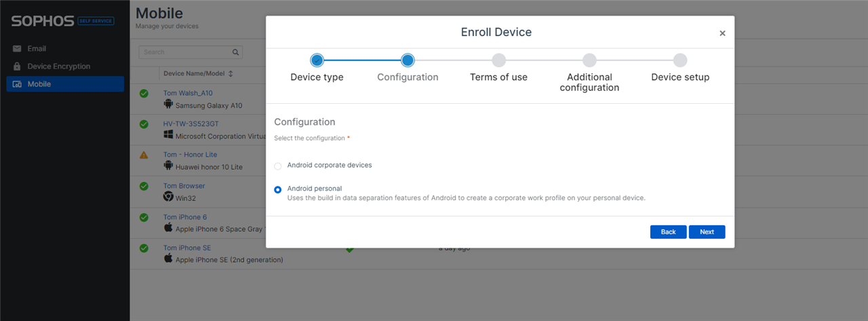Go to Terms of use wizard step
The image size is (868, 321).
498,69
